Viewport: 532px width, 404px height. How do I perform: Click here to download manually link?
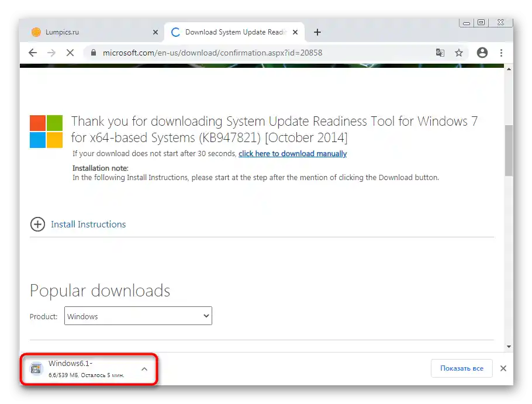pyautogui.click(x=292, y=154)
